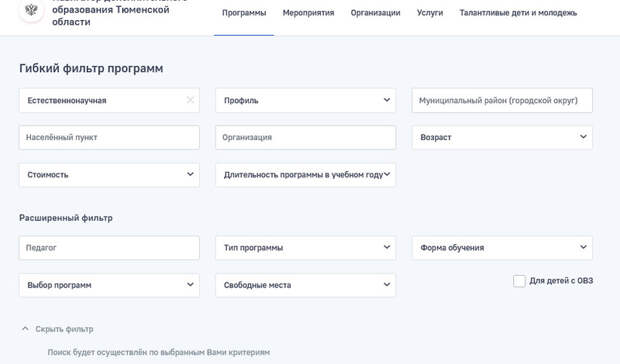This screenshot has height=364, width=620.
Task: Click the Скрыть фильтр link
Action: click(x=64, y=329)
